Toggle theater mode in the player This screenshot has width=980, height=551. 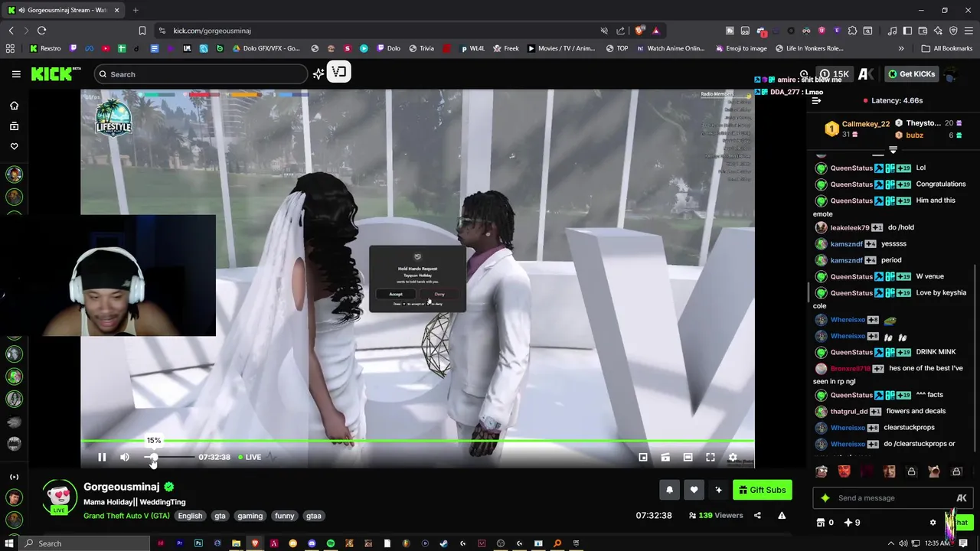[688, 457]
